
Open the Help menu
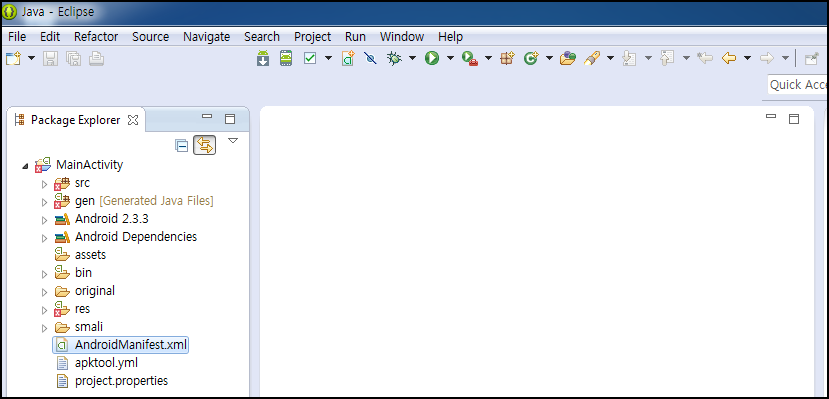tap(450, 36)
